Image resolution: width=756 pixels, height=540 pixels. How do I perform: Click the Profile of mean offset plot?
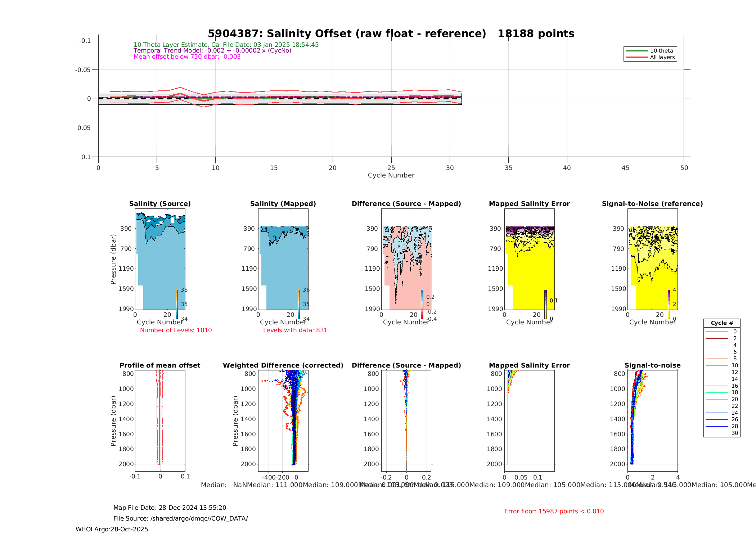point(160,420)
